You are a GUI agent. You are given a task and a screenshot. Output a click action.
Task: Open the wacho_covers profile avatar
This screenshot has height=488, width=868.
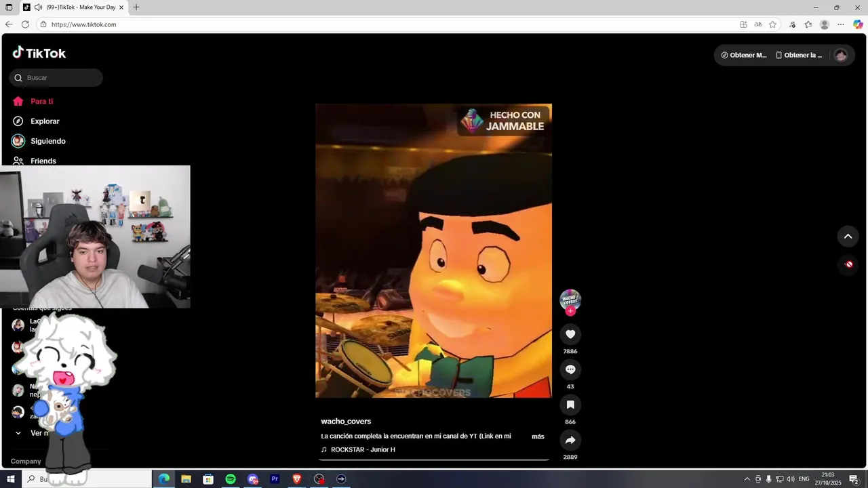(x=570, y=300)
